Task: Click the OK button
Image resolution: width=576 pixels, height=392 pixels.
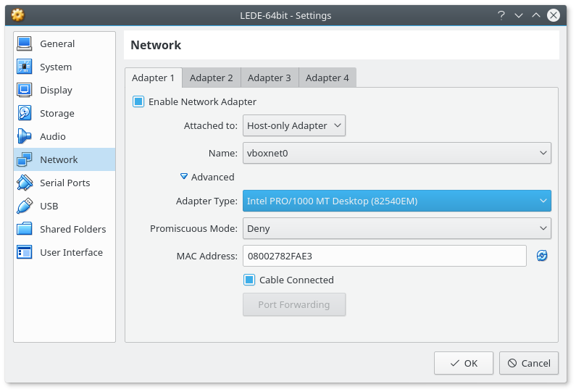Action: click(463, 363)
